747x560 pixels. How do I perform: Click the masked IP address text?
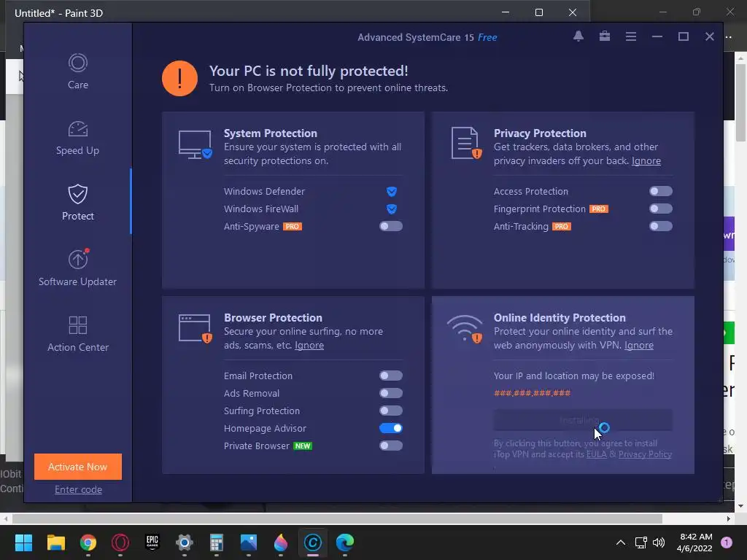[x=532, y=393]
